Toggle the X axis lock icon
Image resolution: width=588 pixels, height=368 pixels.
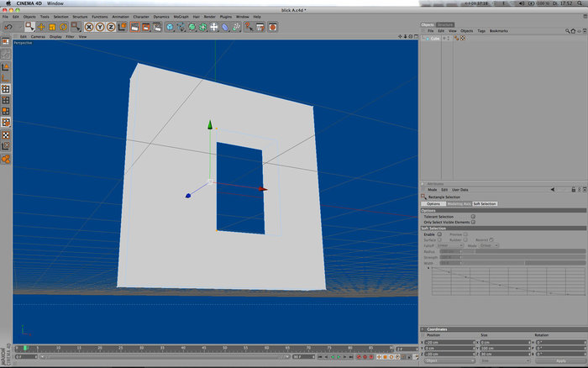click(x=89, y=27)
